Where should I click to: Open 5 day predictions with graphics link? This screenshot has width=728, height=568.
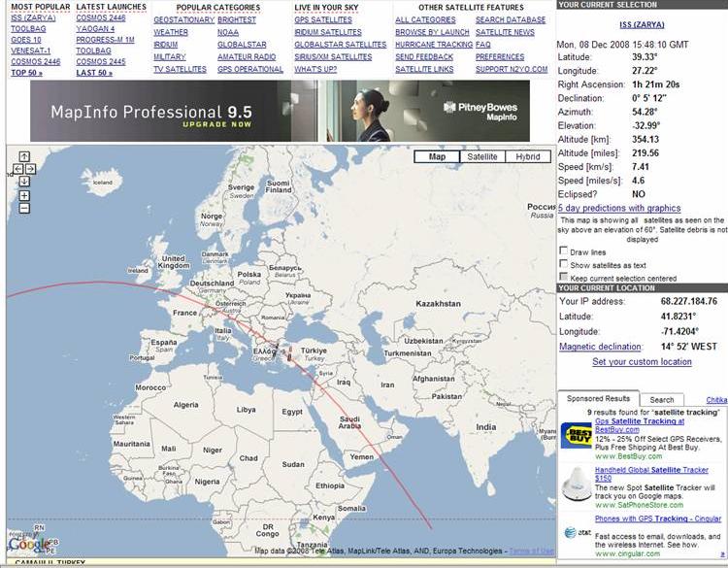(x=619, y=208)
